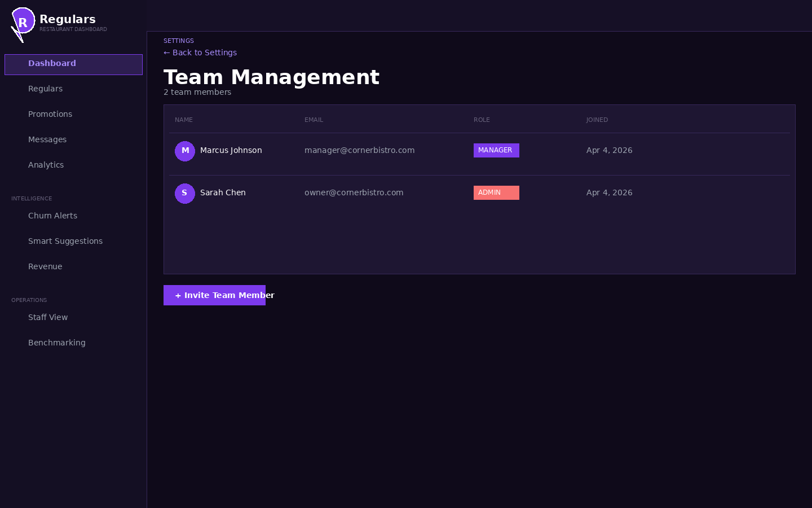
Task: Click Marcus Johnson's avatar icon
Action: (185, 151)
